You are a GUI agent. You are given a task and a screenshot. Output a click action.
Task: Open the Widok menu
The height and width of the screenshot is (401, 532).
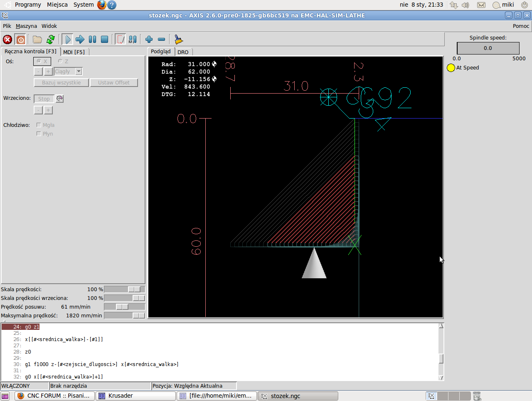(x=49, y=26)
